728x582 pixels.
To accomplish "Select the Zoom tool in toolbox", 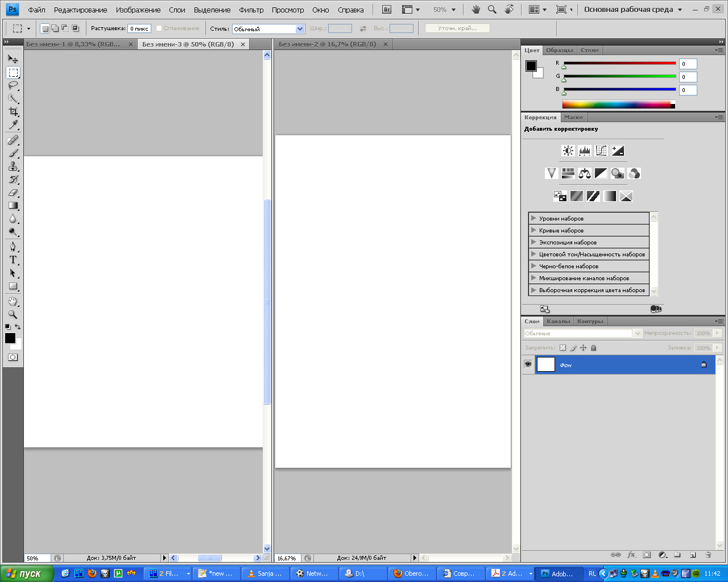I will [13, 314].
